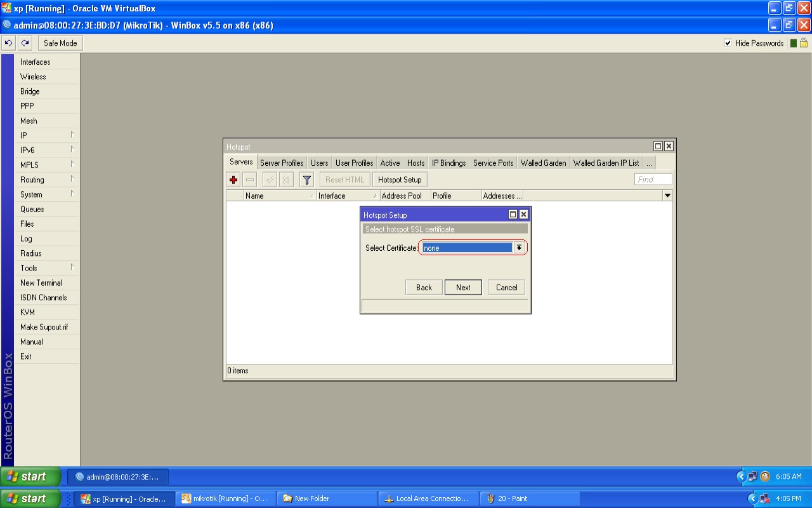Switch to the 20 - Paint taskbar button

tap(530, 498)
